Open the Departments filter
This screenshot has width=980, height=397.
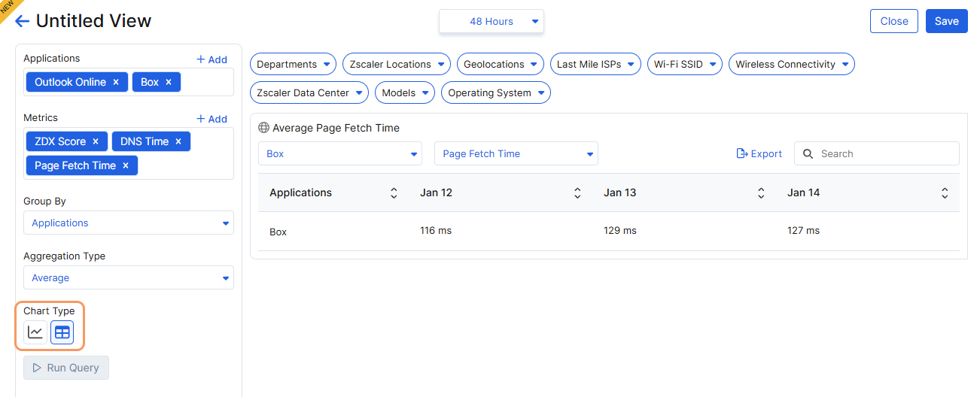(293, 65)
